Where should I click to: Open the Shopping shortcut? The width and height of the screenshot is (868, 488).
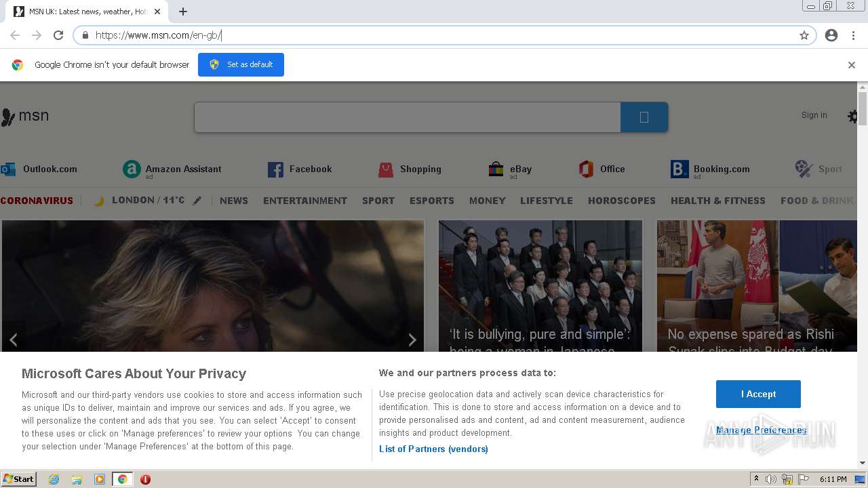(x=410, y=169)
